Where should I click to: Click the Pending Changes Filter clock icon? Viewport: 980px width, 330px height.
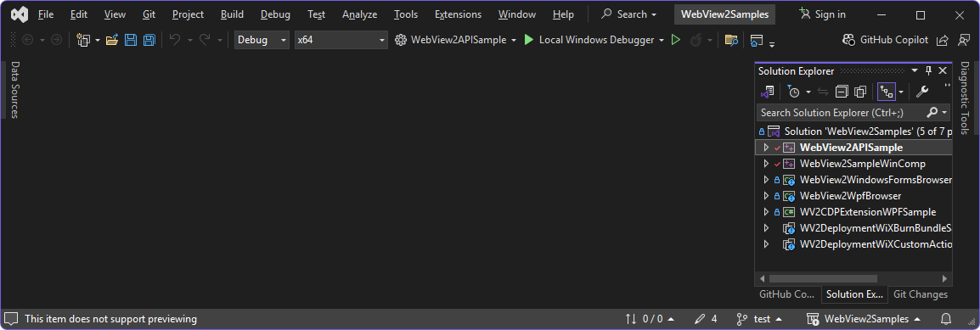tap(793, 92)
